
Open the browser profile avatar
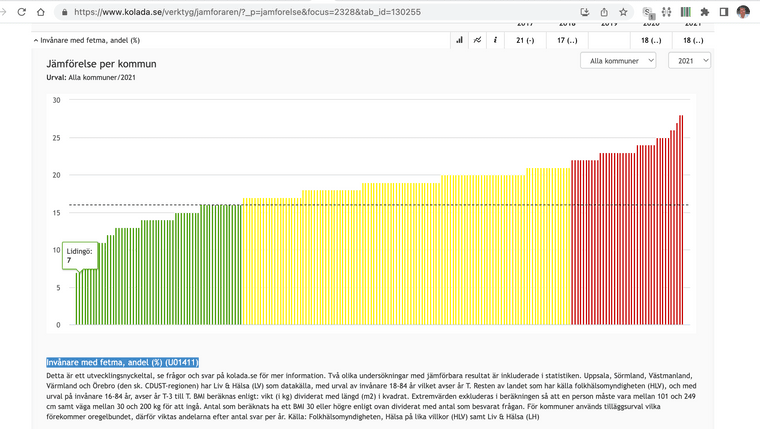(743, 12)
